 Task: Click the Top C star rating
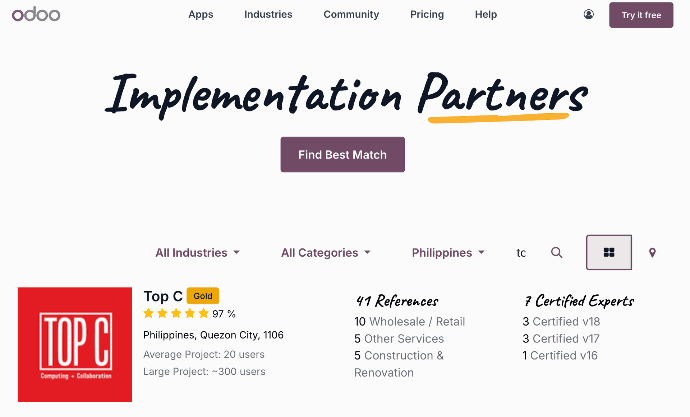click(176, 313)
